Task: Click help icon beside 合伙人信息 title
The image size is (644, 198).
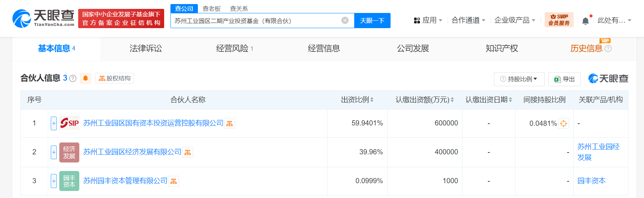Action: coord(73,78)
